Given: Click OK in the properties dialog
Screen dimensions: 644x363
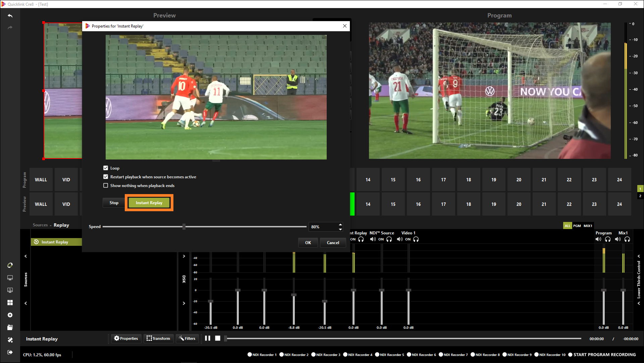Looking at the screenshot, I should pyautogui.click(x=308, y=242).
